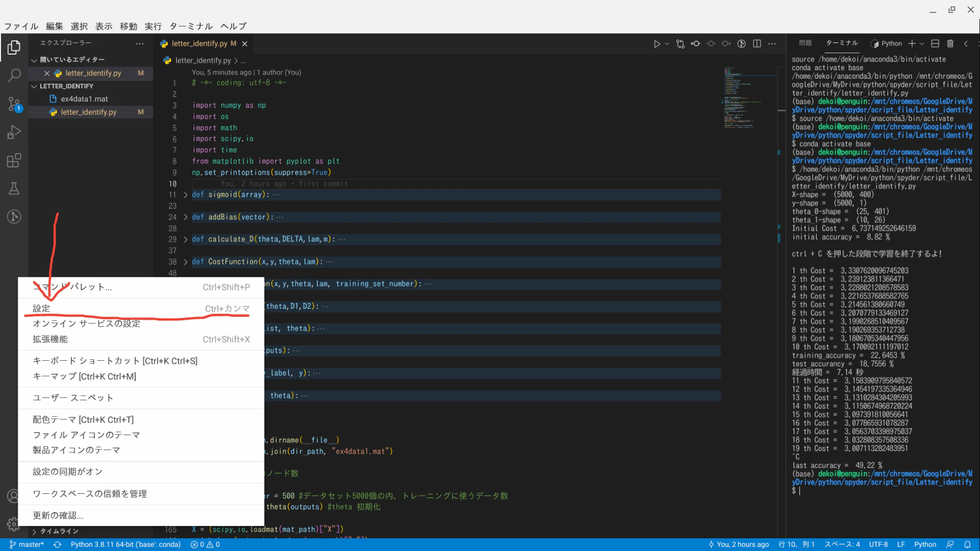Select 設定 from the open menu
The image size is (980, 551).
[41, 308]
